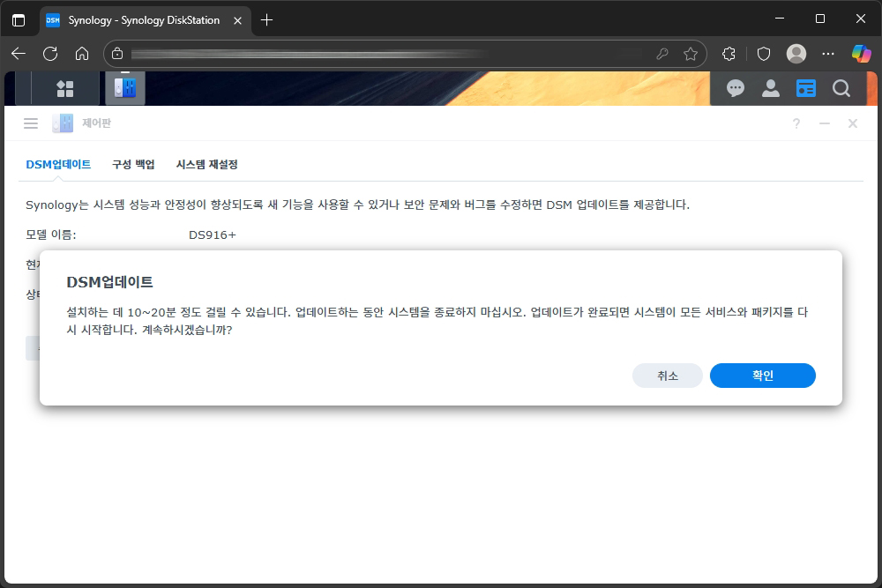Viewport: 882px width, 588px height.
Task: Click the 모델 이름: label
Action: (50, 235)
